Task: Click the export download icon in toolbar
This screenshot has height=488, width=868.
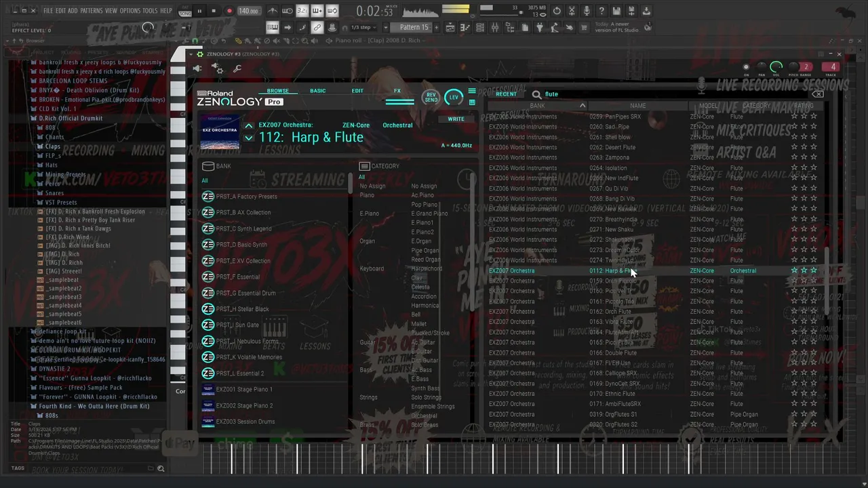Action: [646, 11]
